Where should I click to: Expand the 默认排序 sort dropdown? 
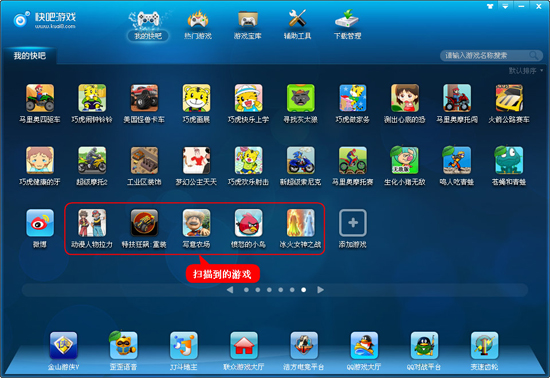525,71
